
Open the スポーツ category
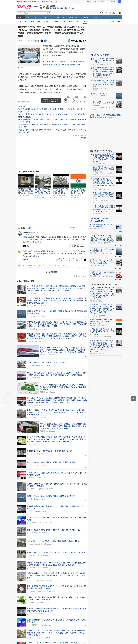(x=56, y=21)
